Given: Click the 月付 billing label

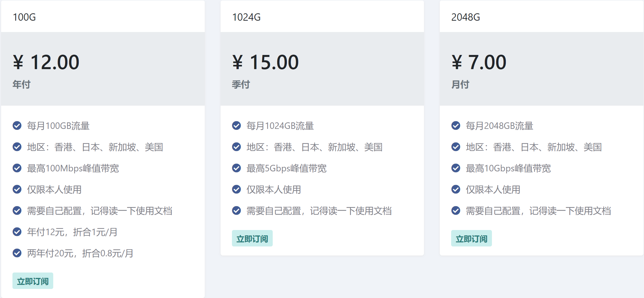Looking at the screenshot, I should 460,84.
